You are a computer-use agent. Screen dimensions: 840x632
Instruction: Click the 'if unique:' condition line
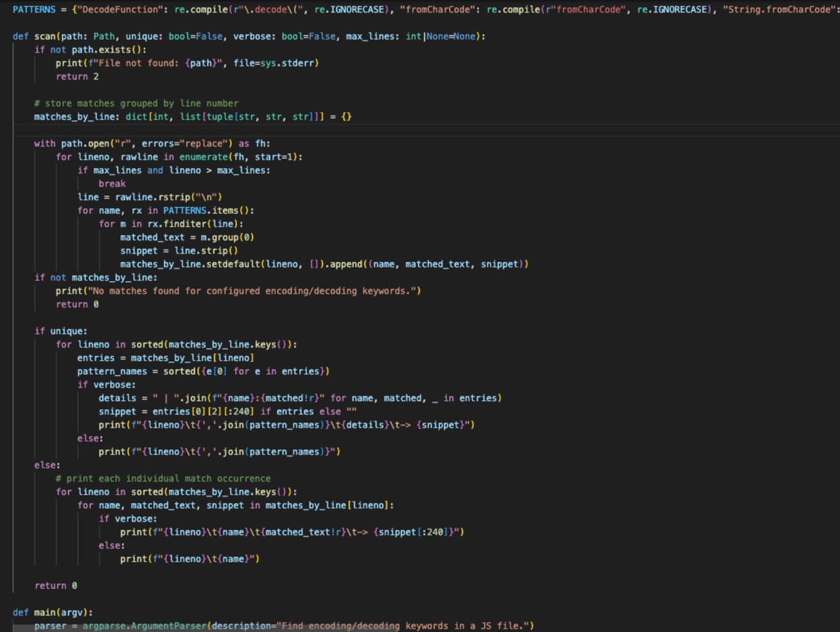[61, 331]
